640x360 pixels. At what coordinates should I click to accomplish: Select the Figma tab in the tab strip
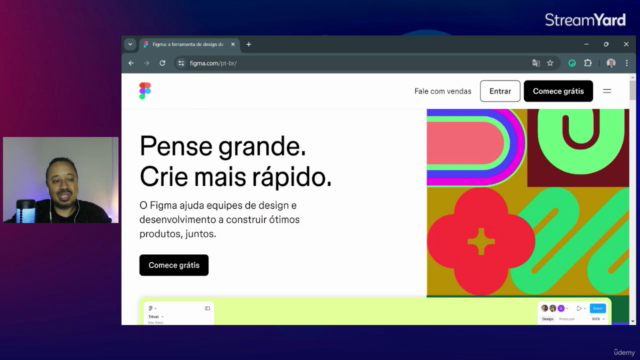(x=188, y=44)
